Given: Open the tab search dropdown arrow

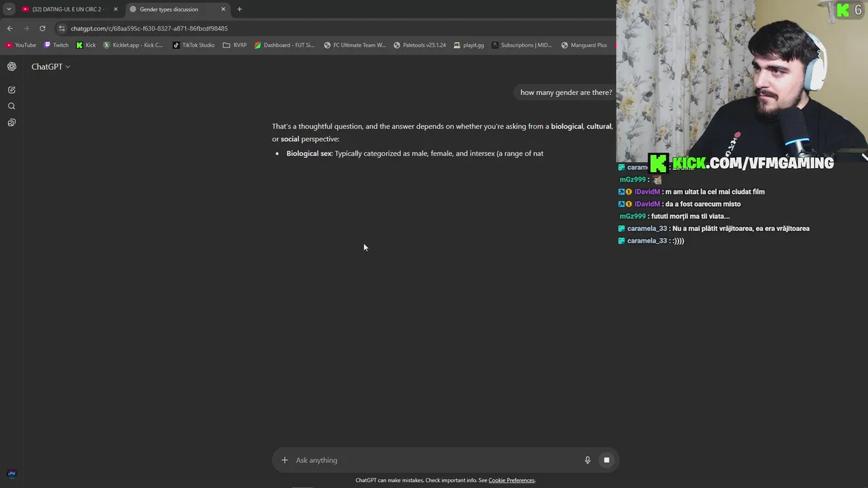Looking at the screenshot, I should click(x=9, y=9).
